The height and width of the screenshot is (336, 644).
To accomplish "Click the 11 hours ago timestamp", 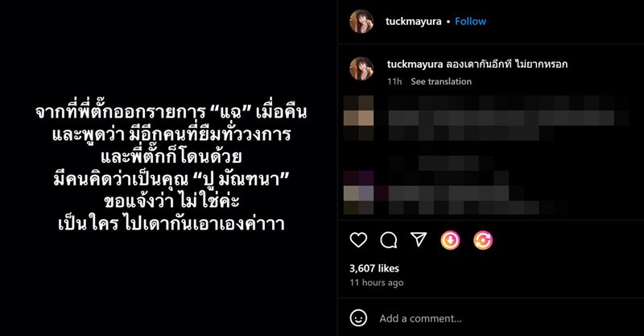I will pyautogui.click(x=377, y=283).
